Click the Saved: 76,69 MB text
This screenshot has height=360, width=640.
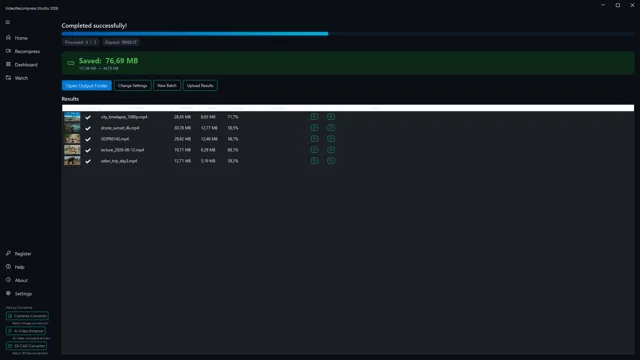point(109,61)
